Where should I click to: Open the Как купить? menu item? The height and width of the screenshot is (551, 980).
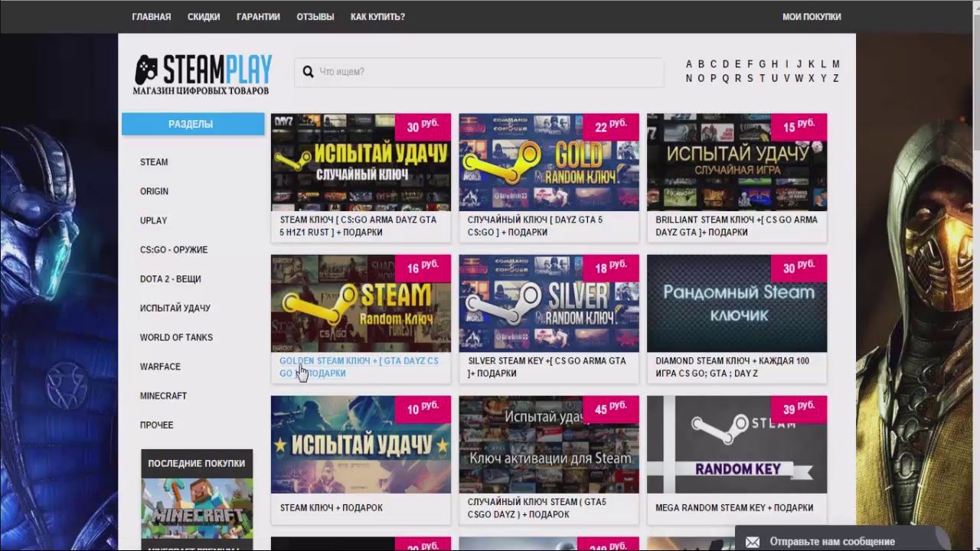377,17
